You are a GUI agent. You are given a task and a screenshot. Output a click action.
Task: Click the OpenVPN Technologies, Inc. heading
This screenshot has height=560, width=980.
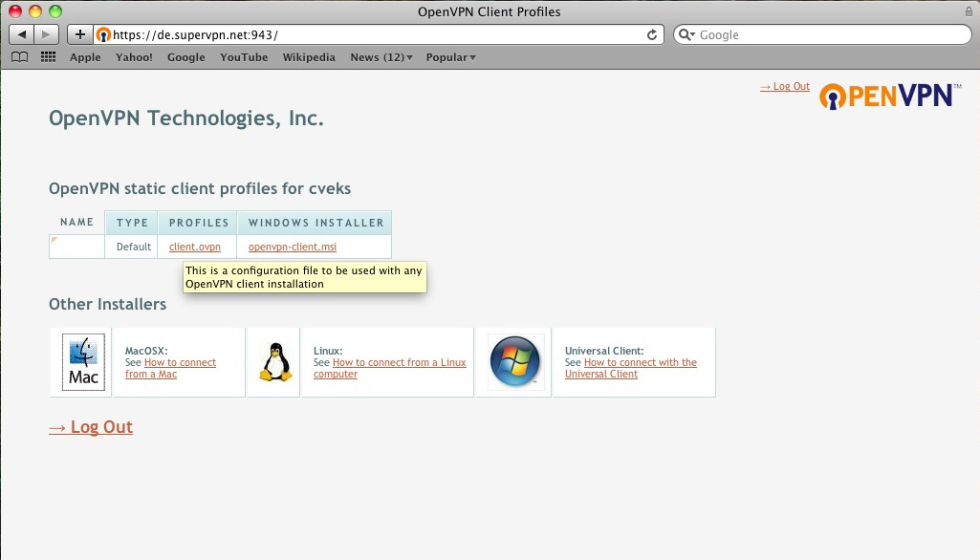(x=186, y=118)
